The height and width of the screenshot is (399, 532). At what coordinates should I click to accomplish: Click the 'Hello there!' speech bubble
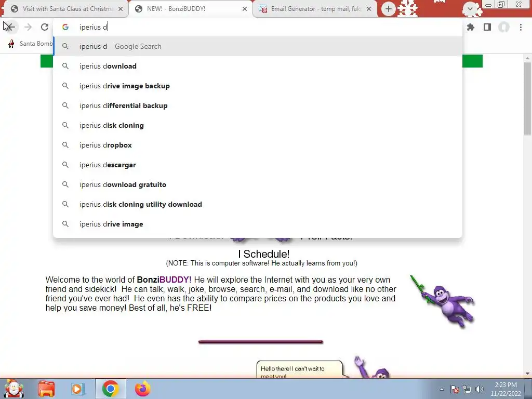pyautogui.click(x=300, y=370)
